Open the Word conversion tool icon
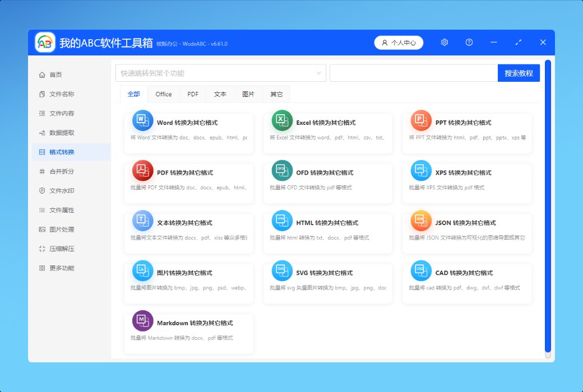Viewport: 583px width, 392px height. pos(142,120)
